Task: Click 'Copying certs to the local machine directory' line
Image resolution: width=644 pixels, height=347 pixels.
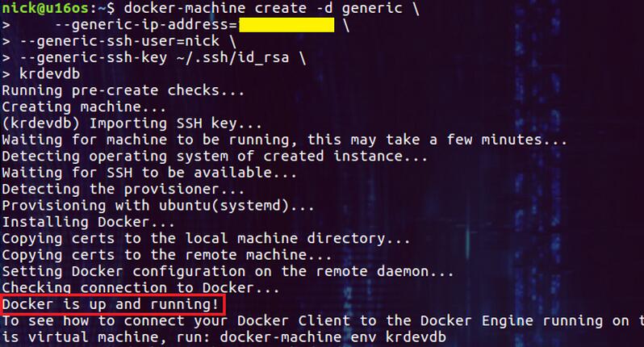Action: [x=206, y=239]
